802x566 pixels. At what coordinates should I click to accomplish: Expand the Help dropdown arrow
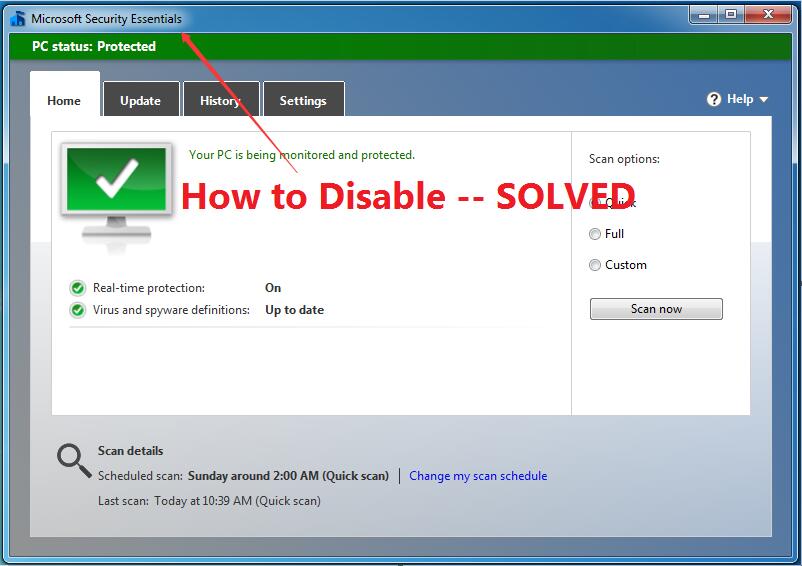pyautogui.click(x=764, y=100)
